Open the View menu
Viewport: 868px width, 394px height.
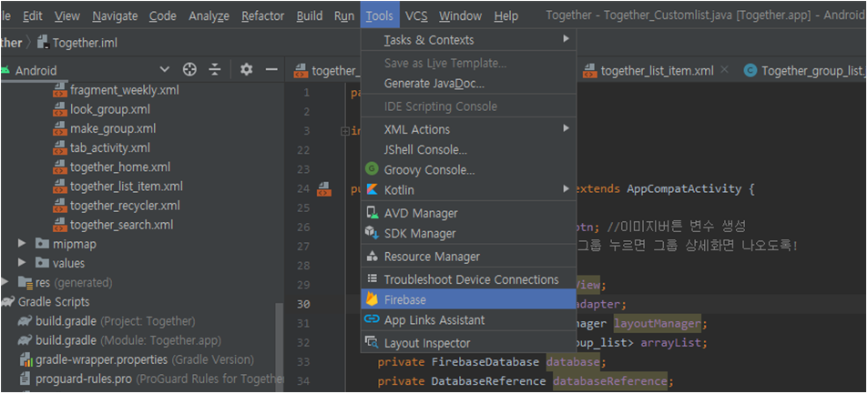click(67, 16)
